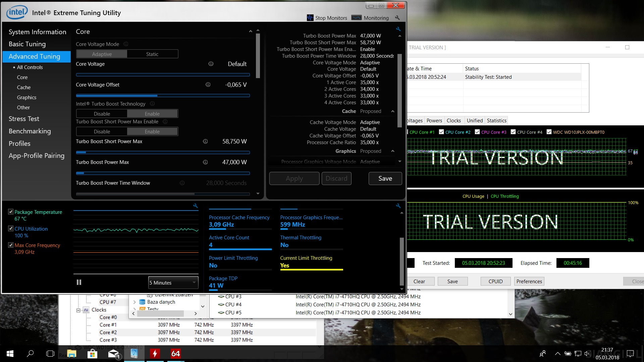Viewport: 644px width, 362px height.
Task: Click wrench icon above monitor graph
Action: click(196, 206)
